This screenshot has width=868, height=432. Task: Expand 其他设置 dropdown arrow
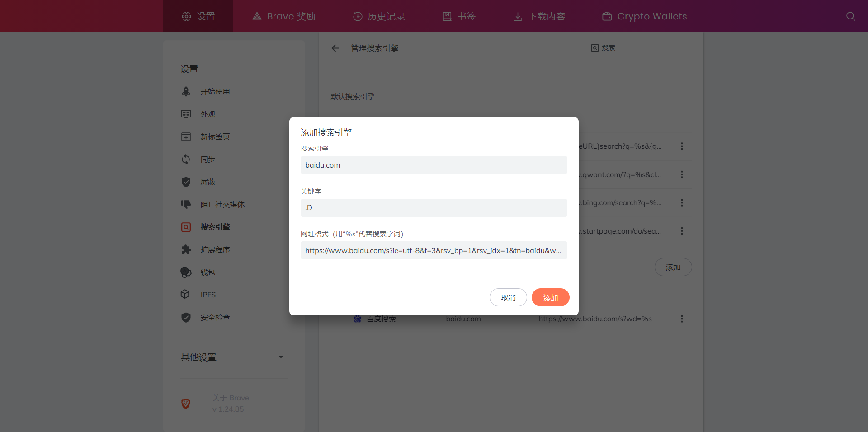point(281,357)
